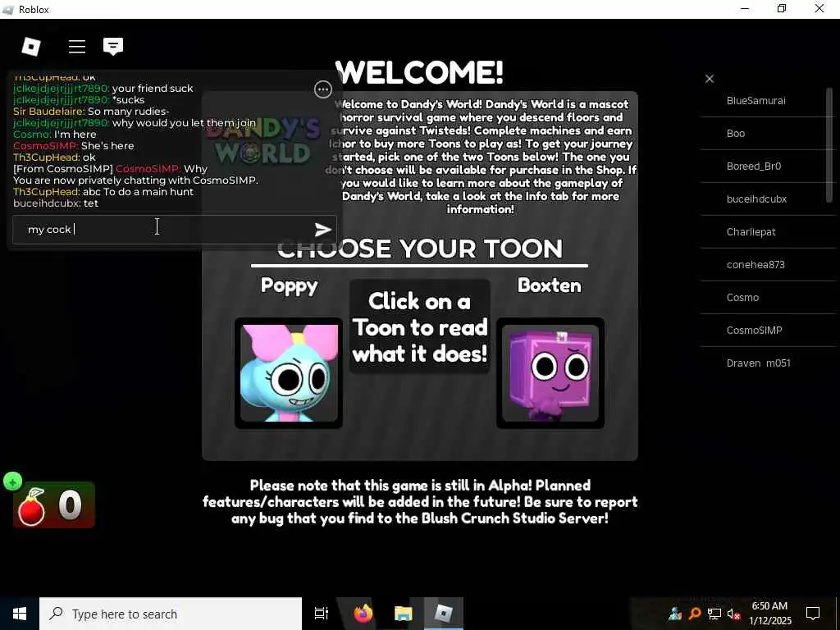Viewport: 840px width, 630px height.
Task: Click the Roblox taskbar icon
Action: pyautogui.click(x=444, y=614)
